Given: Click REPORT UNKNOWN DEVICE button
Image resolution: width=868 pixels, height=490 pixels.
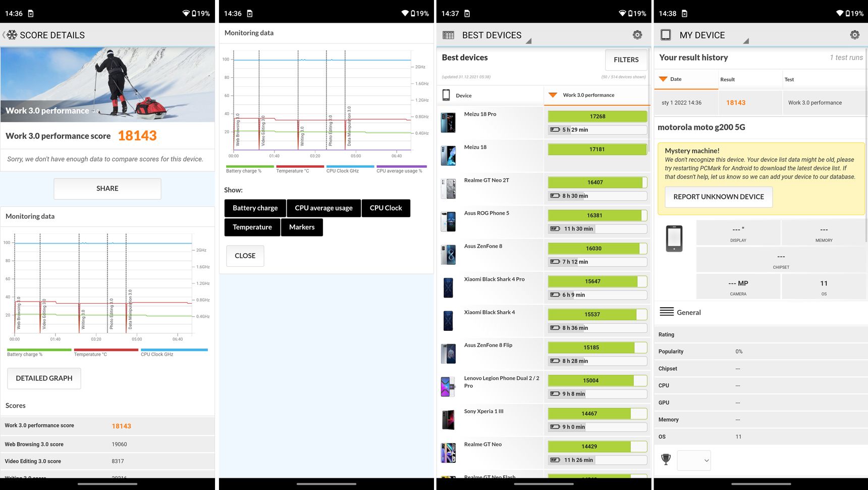Looking at the screenshot, I should pyautogui.click(x=719, y=197).
